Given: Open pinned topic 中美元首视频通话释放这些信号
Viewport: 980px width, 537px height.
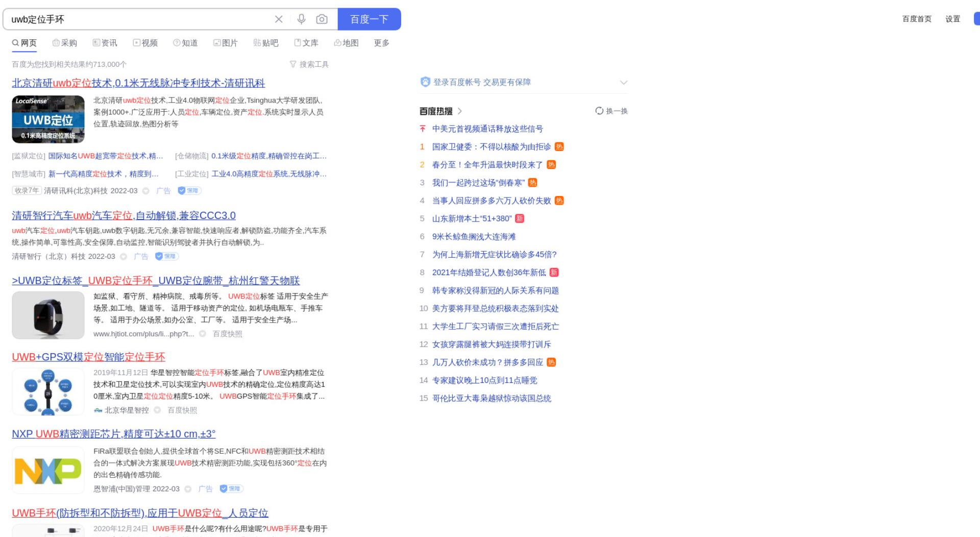Looking at the screenshot, I should pyautogui.click(x=487, y=129).
